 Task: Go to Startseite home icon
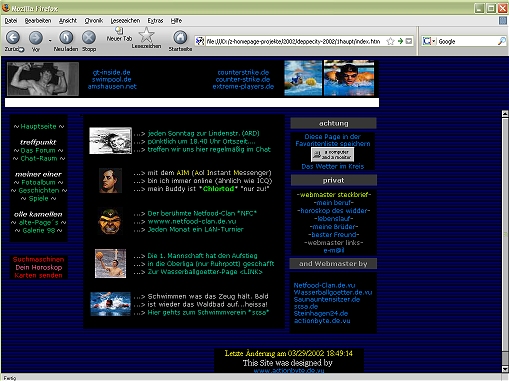(180, 37)
